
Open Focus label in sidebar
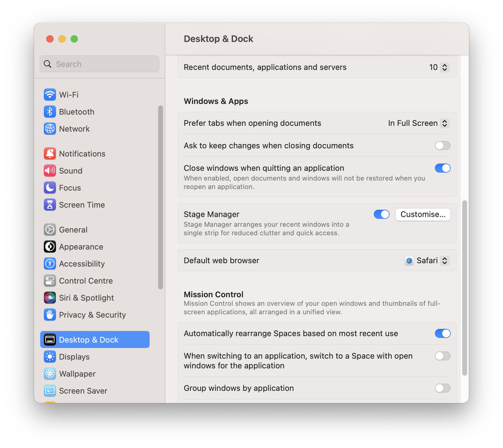click(70, 188)
